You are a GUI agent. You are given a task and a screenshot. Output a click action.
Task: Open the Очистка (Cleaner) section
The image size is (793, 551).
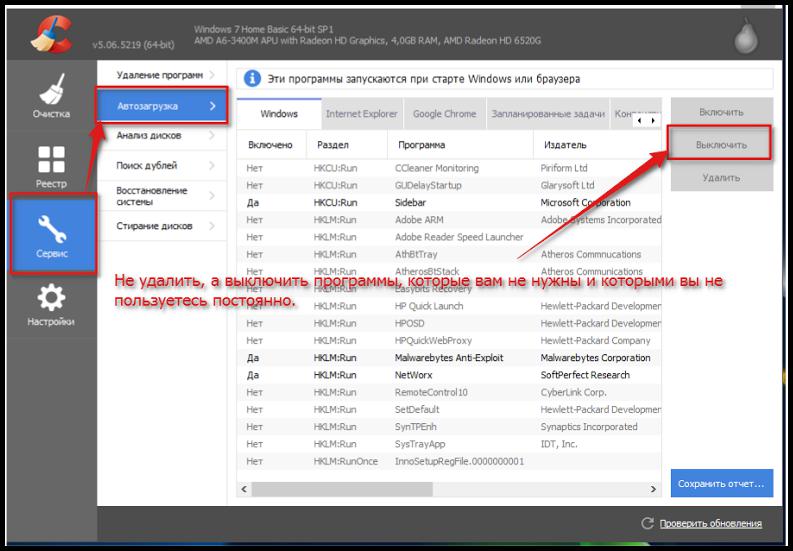(51, 96)
